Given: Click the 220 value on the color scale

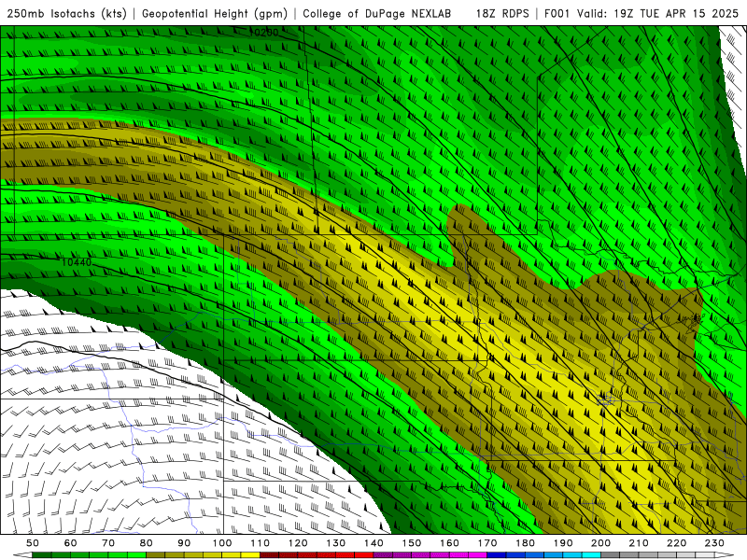Looking at the screenshot, I should coord(677,543).
